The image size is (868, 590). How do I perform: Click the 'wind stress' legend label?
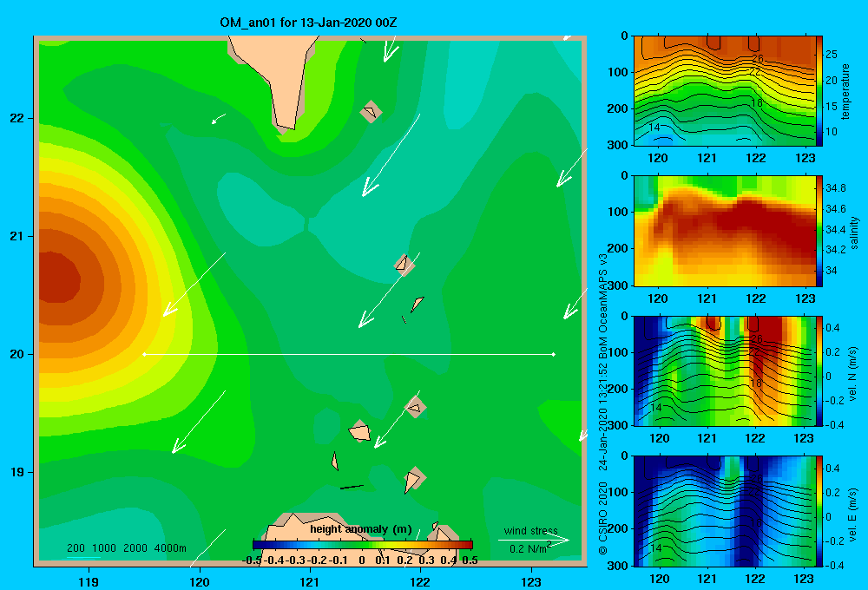point(531,531)
